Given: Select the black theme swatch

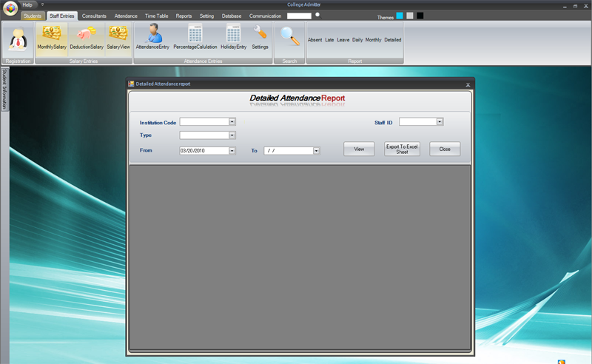Looking at the screenshot, I should pos(420,16).
